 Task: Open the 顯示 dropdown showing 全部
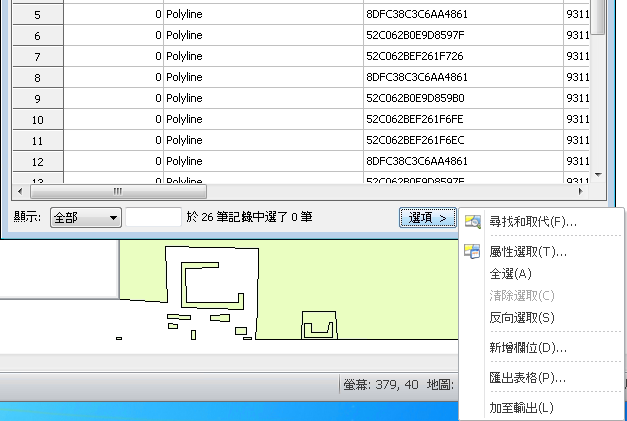[x=85, y=217]
